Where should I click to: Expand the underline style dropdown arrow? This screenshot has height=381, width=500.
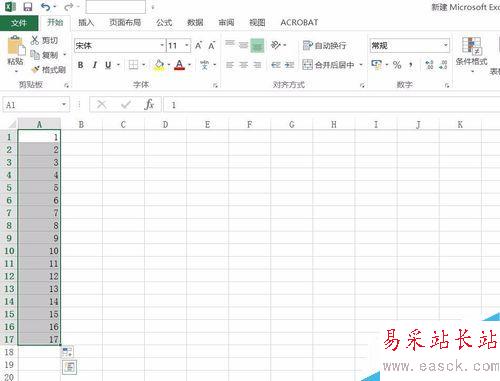(x=118, y=65)
